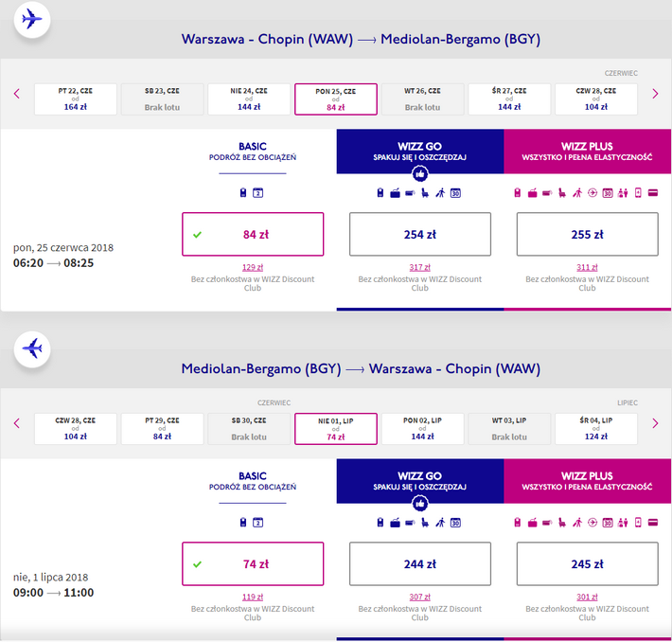Click outbound BASIC fare header

(x=253, y=152)
